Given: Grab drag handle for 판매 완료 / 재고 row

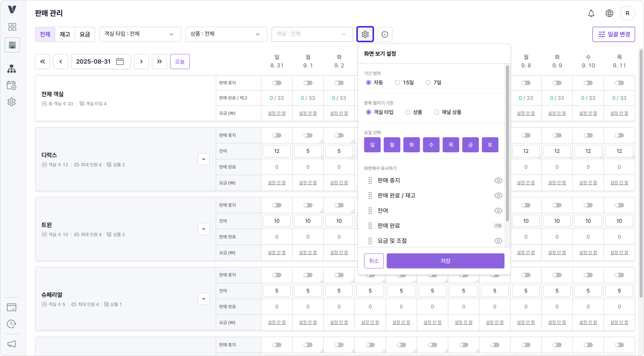Looking at the screenshot, I should pyautogui.click(x=370, y=196).
